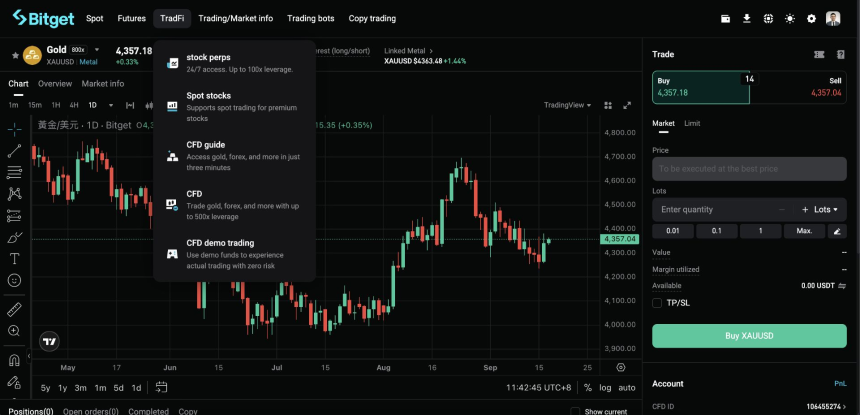Select the ruler measure tool
This screenshot has height=415, width=860.
pos(14,310)
